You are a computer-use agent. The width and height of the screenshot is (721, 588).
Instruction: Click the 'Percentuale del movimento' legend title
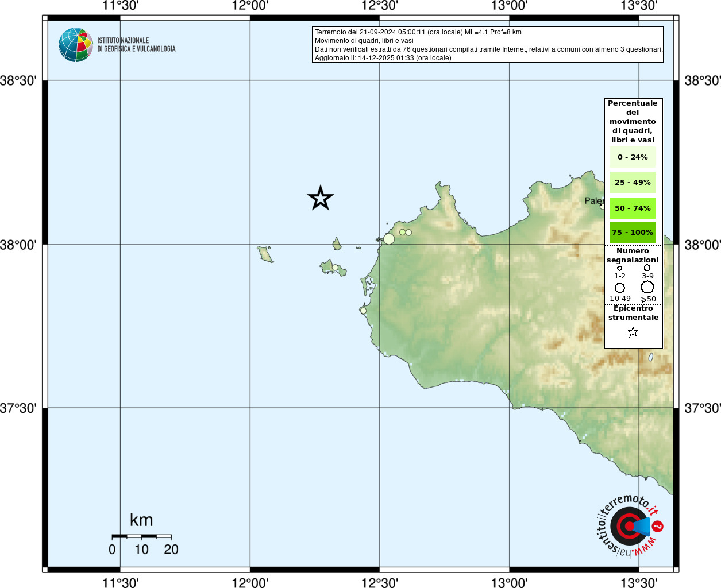tap(633, 122)
